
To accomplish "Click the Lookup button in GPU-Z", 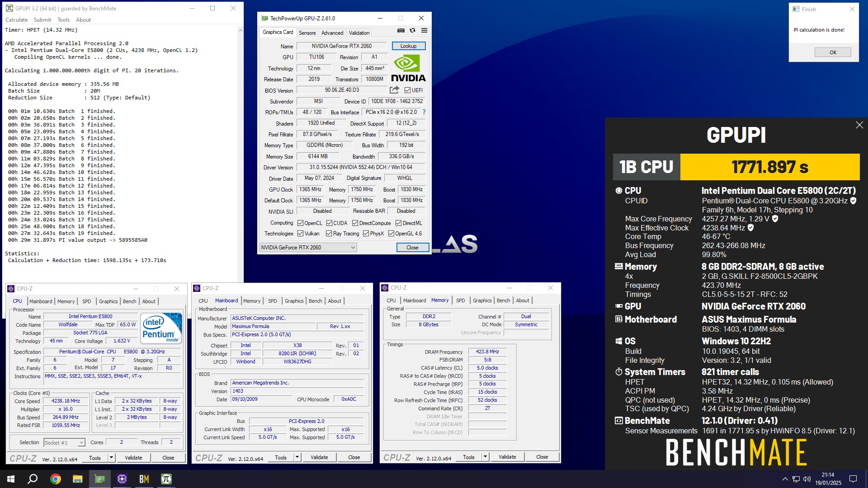I will [408, 46].
